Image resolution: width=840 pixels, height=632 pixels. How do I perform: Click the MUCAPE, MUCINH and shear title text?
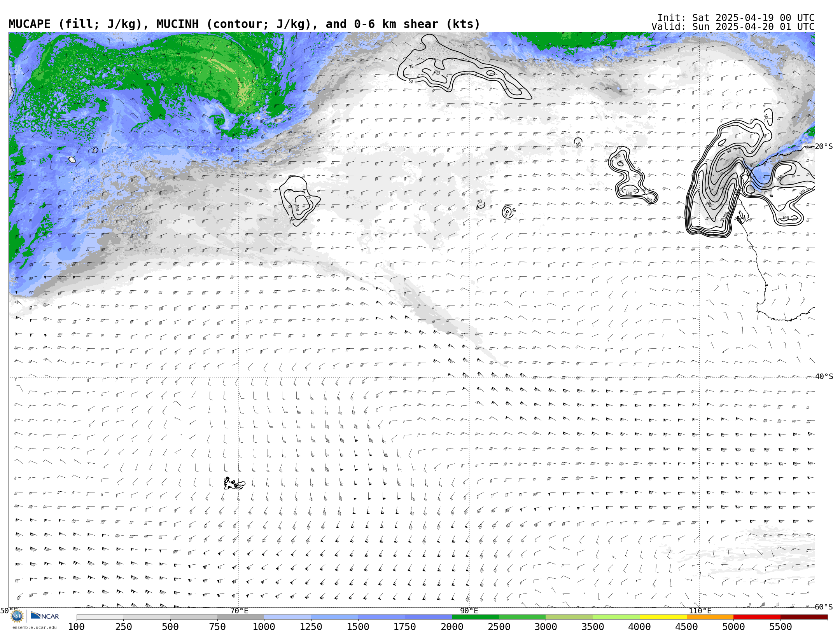click(x=244, y=24)
